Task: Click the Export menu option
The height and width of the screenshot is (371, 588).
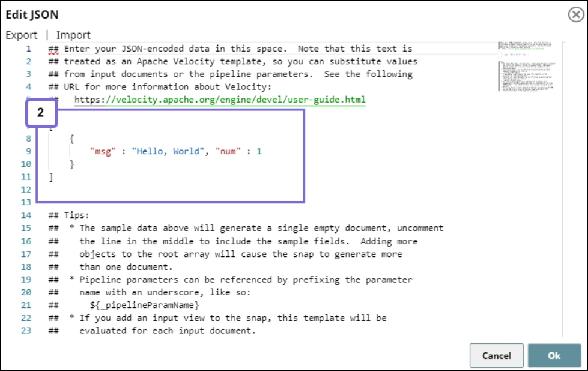Action: pos(22,35)
